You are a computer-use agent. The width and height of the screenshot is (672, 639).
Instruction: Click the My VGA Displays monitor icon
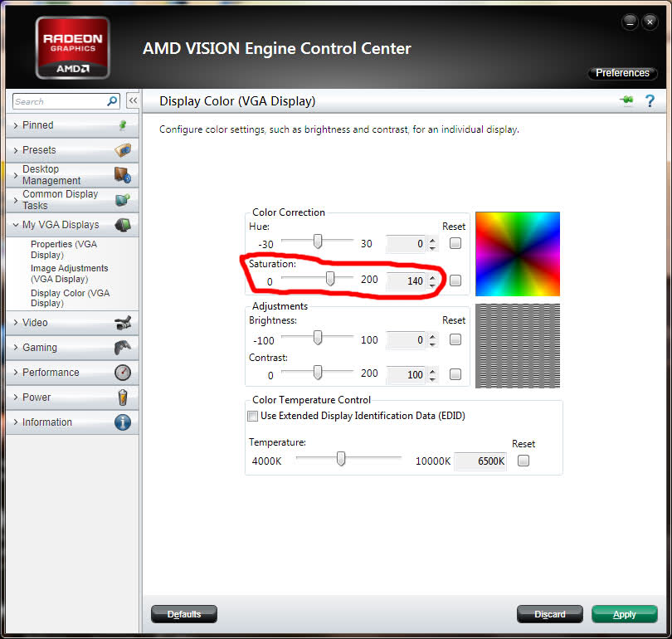click(x=123, y=225)
